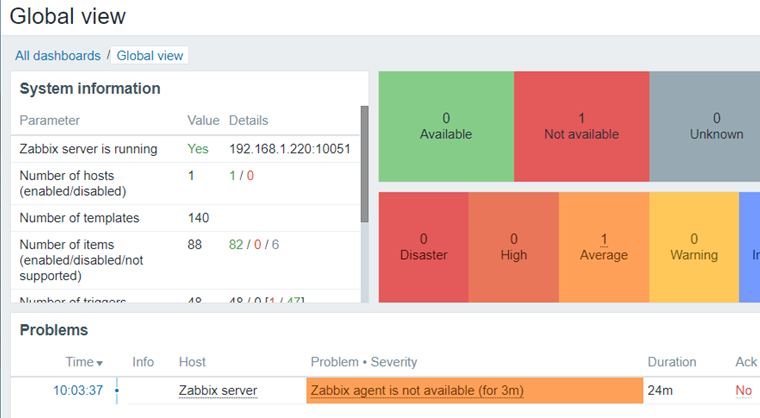Screen dimensions: 760x418
Task: Open the Global view breadcrumb link
Action: point(150,56)
